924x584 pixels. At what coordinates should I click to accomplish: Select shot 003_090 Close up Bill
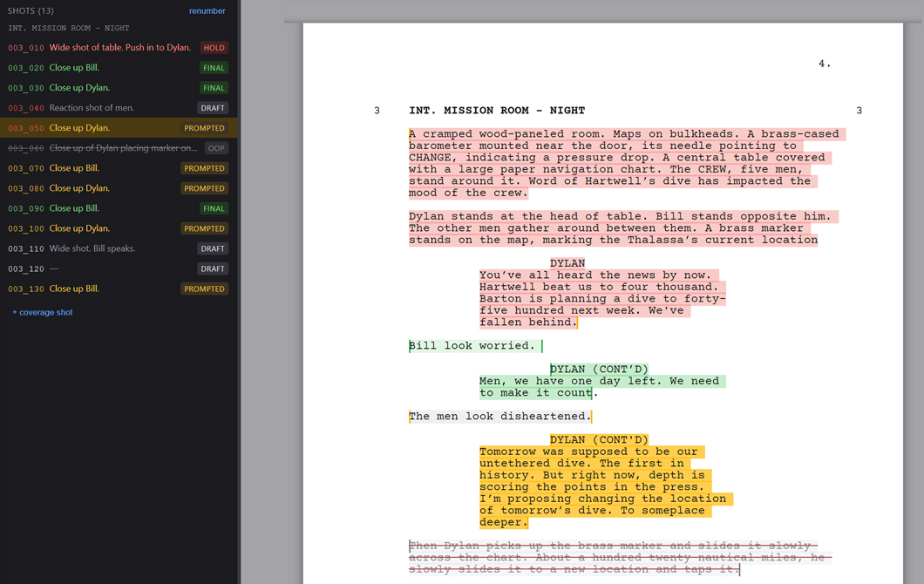[118, 208]
